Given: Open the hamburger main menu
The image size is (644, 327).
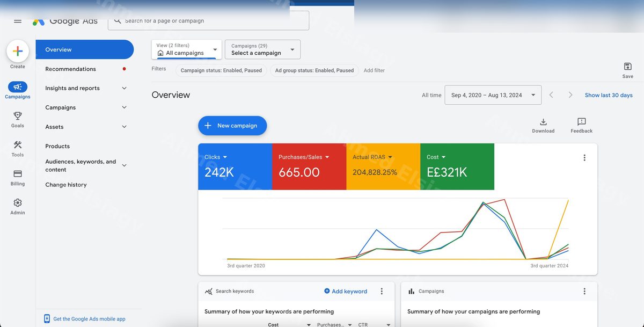Looking at the screenshot, I should click(x=18, y=21).
